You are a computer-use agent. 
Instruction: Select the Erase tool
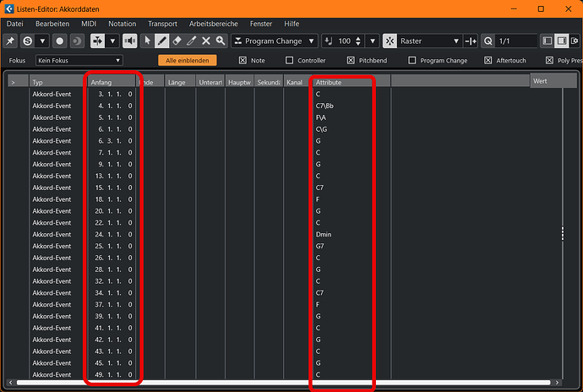(x=177, y=41)
